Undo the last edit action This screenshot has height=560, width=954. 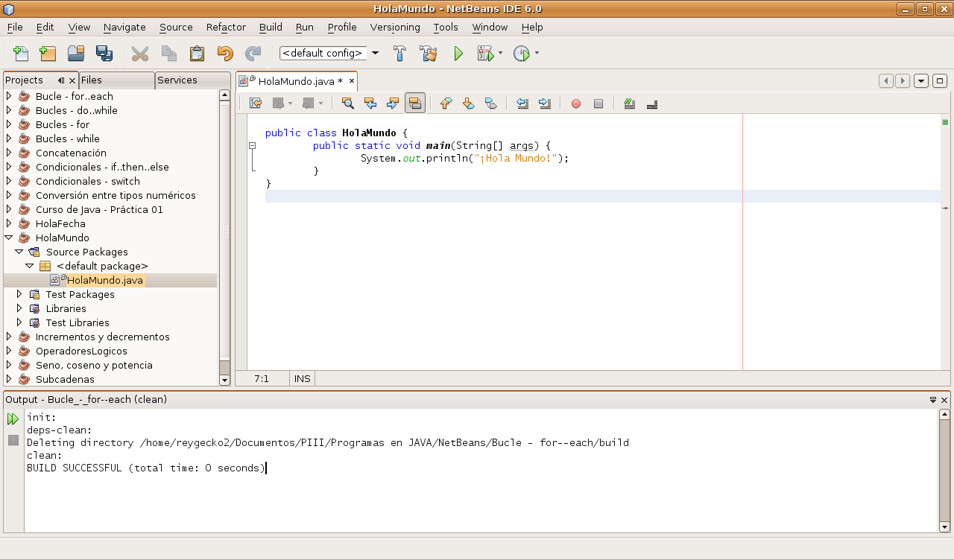pyautogui.click(x=224, y=53)
